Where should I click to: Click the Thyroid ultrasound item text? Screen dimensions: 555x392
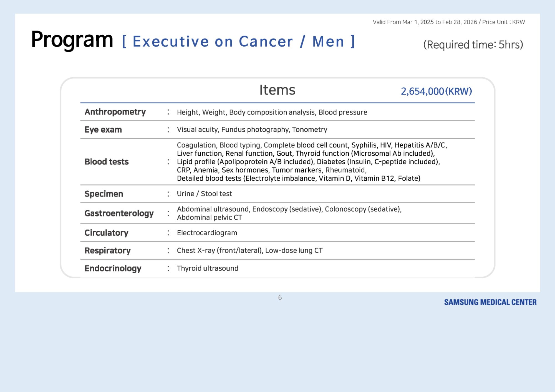pyautogui.click(x=208, y=268)
